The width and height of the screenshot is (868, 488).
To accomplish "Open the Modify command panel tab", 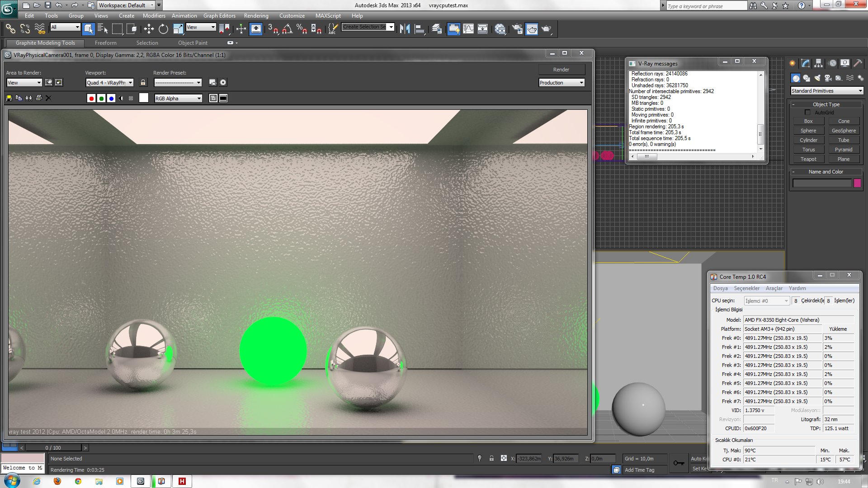I will (x=805, y=63).
